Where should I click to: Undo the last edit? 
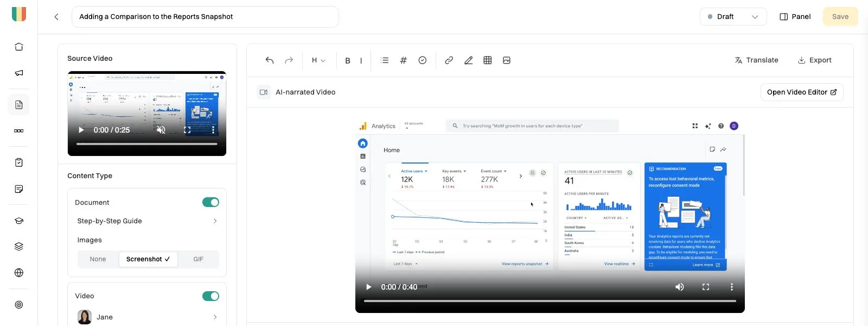(270, 60)
